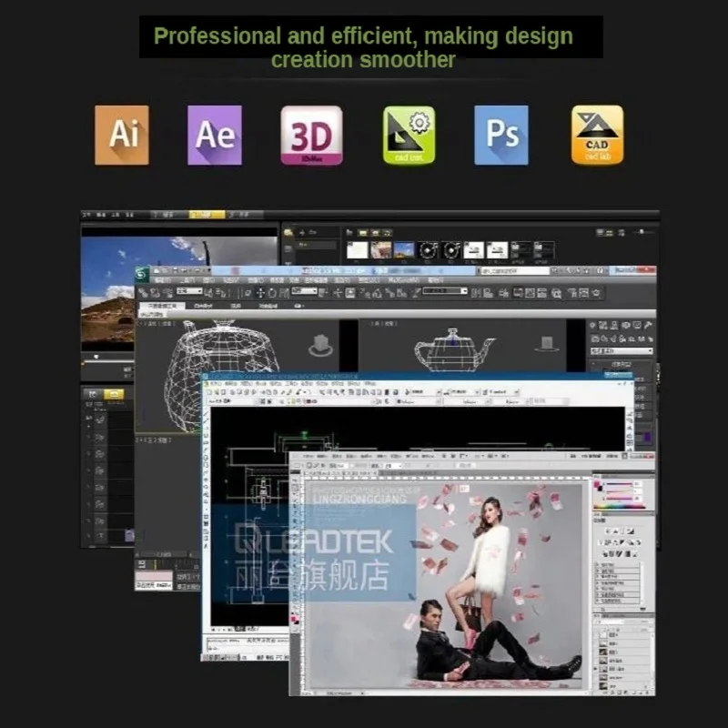Click the pink 3D 3ds Max icon
The height and width of the screenshot is (728, 728).
[x=311, y=135]
